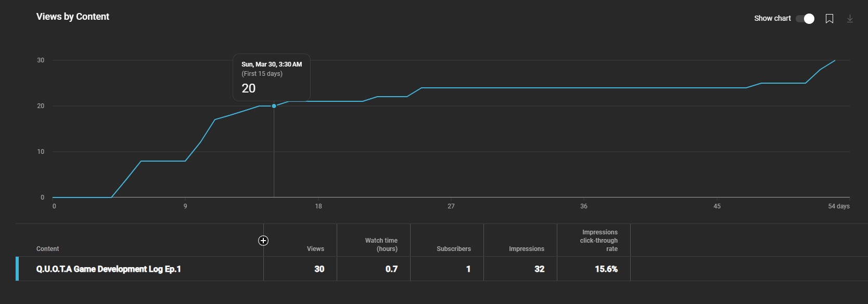Image resolution: width=868 pixels, height=304 pixels.
Task: Click the Content column header
Action: click(48, 249)
